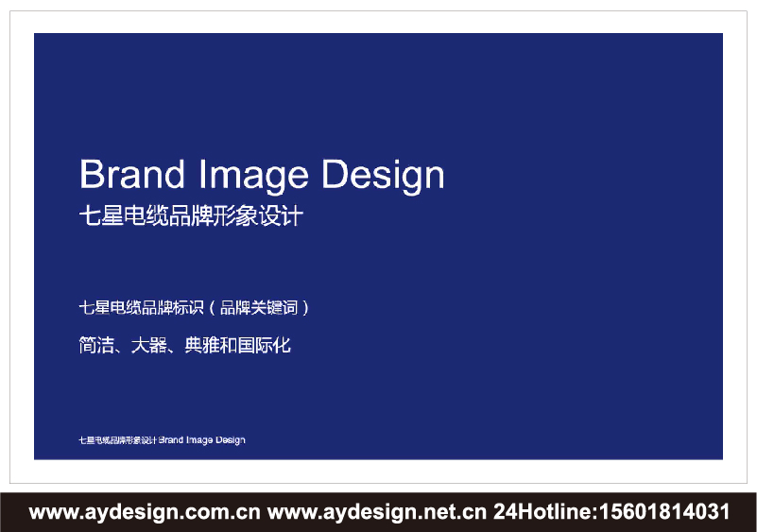Select the word "Image" in large heading
This screenshot has width=757, height=532.
click(253, 176)
